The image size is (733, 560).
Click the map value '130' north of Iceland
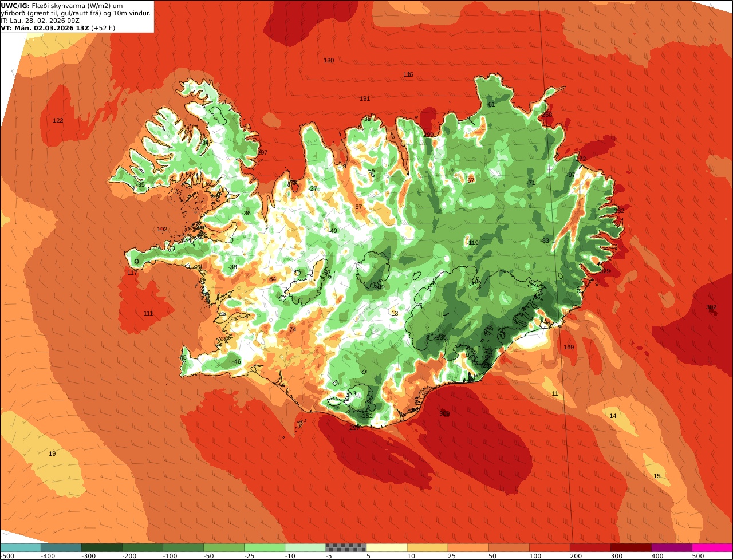[x=329, y=61]
